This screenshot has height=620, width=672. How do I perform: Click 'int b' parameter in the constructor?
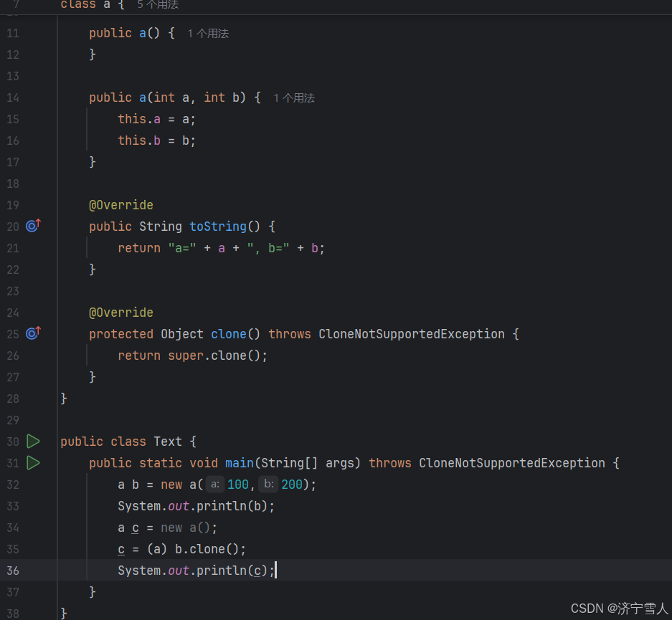(x=222, y=97)
